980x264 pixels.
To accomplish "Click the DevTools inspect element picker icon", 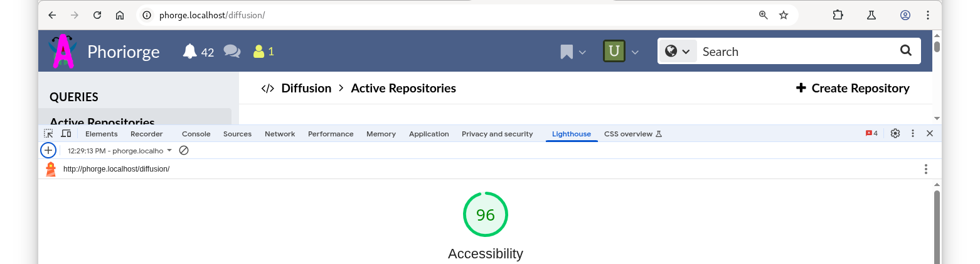I will [48, 134].
